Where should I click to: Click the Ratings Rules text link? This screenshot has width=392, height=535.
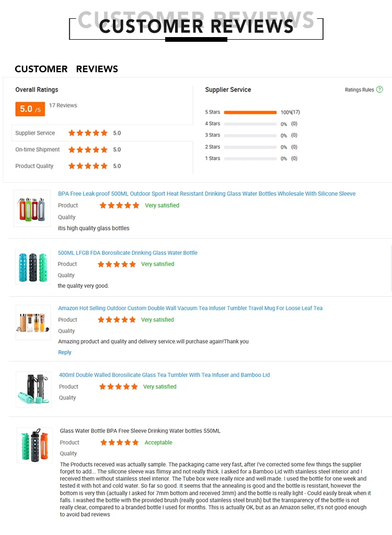pos(359,90)
